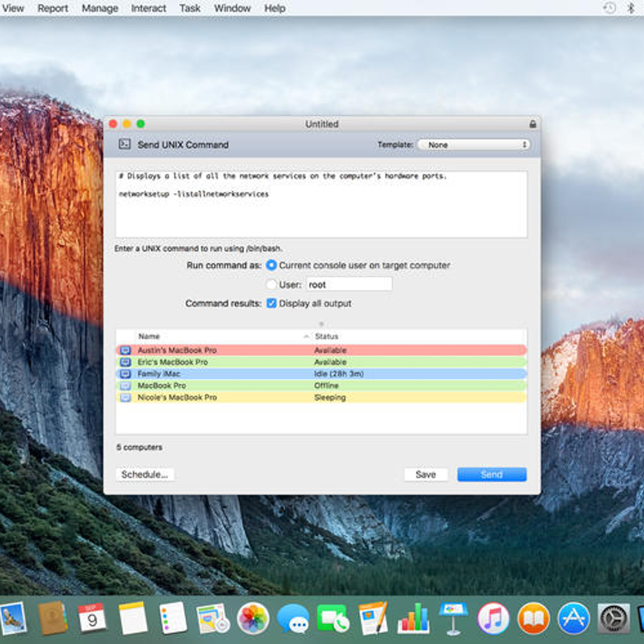Open the Window menu
This screenshot has height=644, width=644.
coord(232,8)
